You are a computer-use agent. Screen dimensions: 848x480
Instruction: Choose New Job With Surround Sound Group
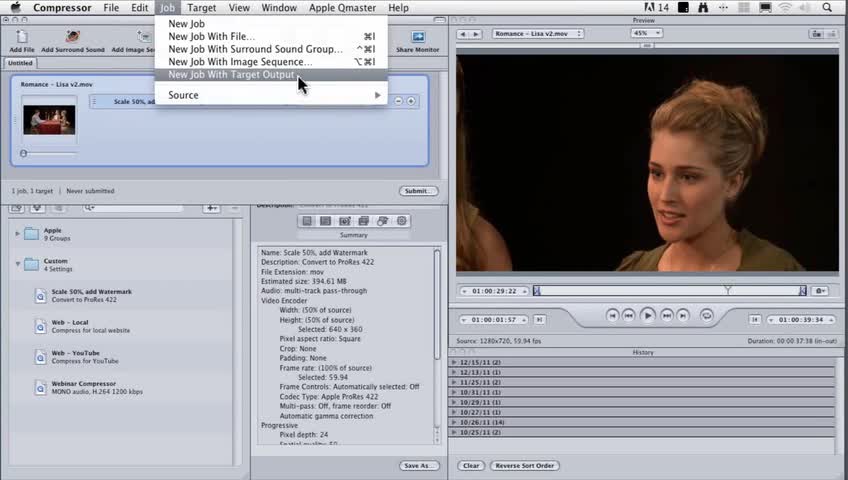click(271, 49)
